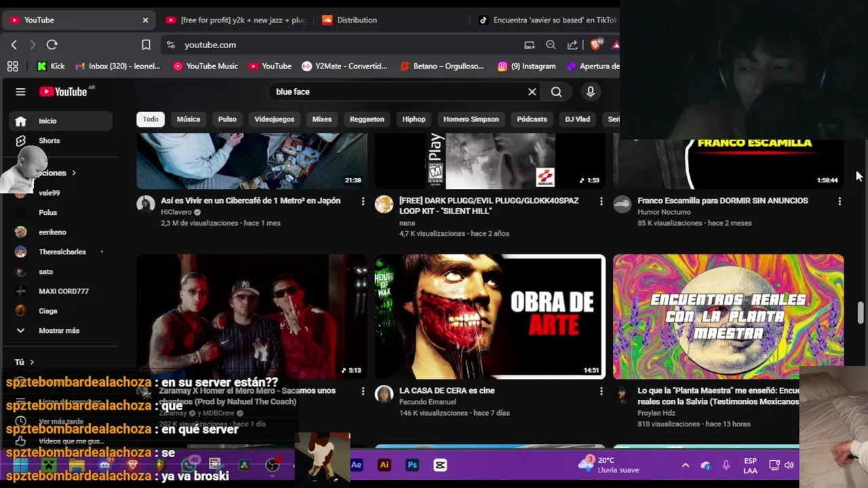The image size is (868, 488).
Task: Open options for LA CASA DE CERA video
Action: pyautogui.click(x=601, y=391)
